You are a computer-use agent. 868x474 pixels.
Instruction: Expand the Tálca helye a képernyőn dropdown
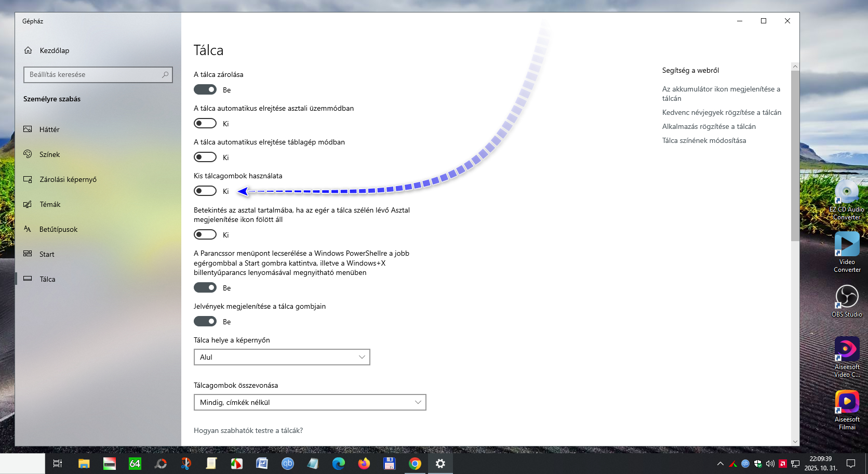tap(282, 357)
